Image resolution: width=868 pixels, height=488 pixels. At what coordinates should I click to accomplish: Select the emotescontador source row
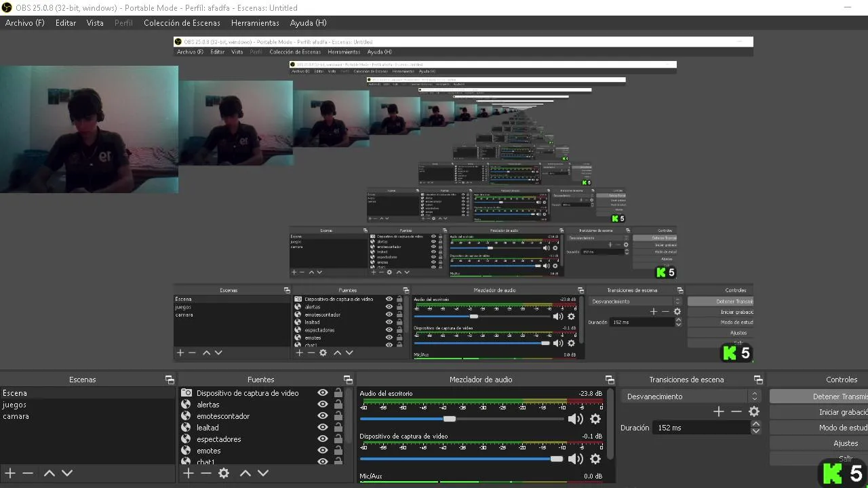pyautogui.click(x=262, y=416)
